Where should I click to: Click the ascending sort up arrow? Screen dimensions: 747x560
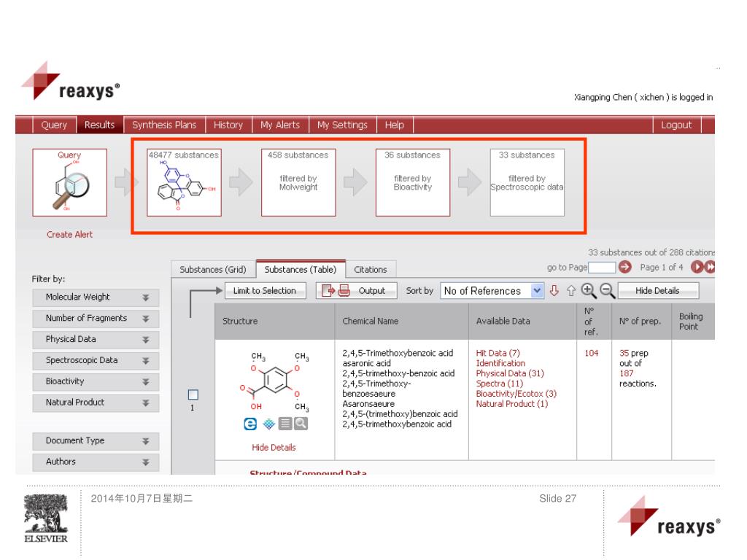click(570, 290)
